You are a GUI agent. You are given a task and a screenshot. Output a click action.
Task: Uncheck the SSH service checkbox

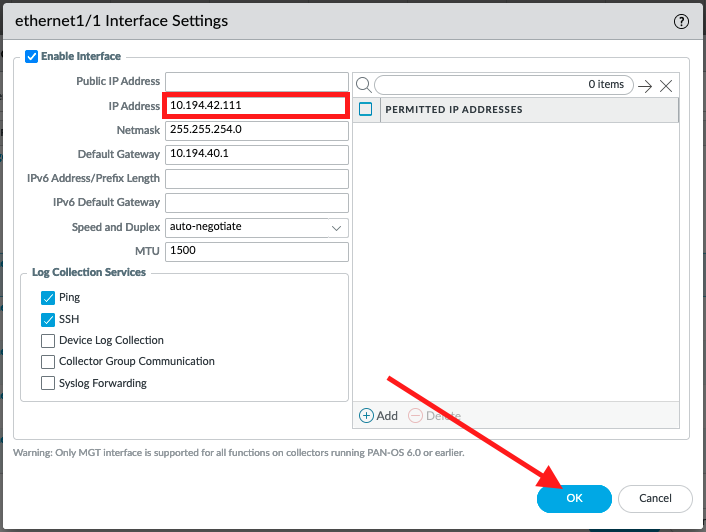48,319
